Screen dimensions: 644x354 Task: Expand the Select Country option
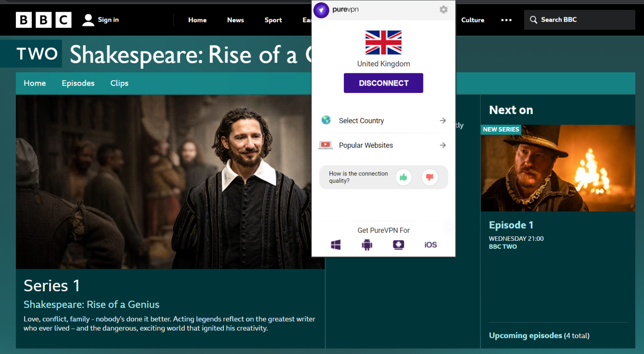pyautogui.click(x=443, y=120)
